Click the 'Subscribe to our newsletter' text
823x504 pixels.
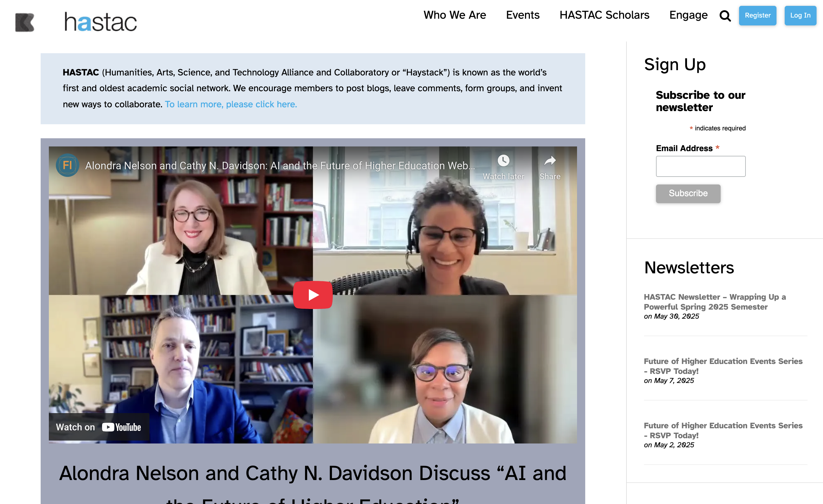coord(700,101)
